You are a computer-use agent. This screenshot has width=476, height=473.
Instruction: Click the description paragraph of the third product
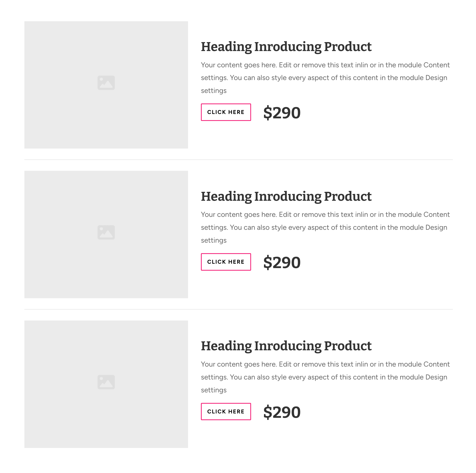click(x=325, y=377)
